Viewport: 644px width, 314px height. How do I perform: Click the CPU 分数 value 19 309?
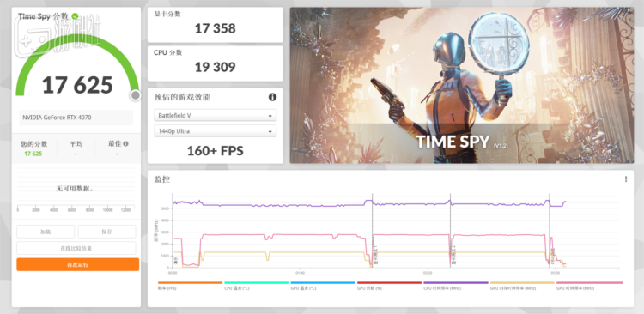point(216,67)
